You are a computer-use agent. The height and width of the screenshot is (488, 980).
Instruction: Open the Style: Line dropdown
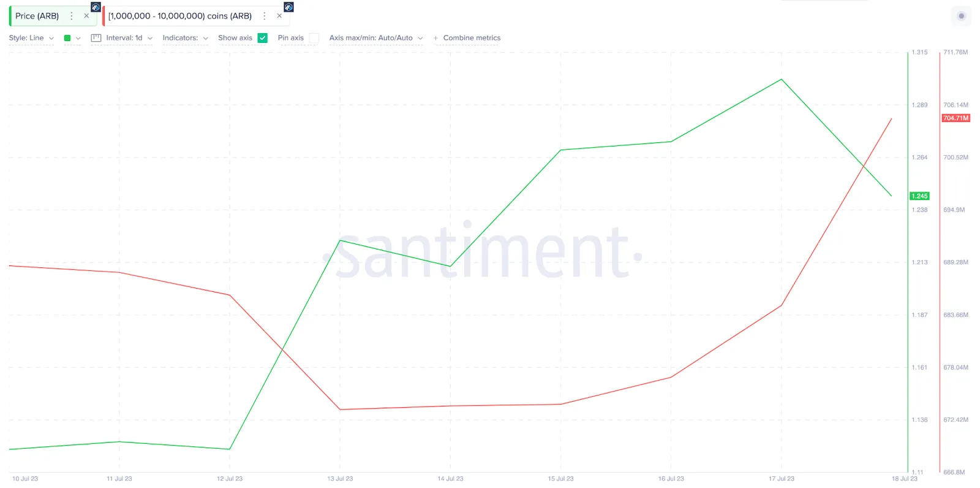point(31,38)
